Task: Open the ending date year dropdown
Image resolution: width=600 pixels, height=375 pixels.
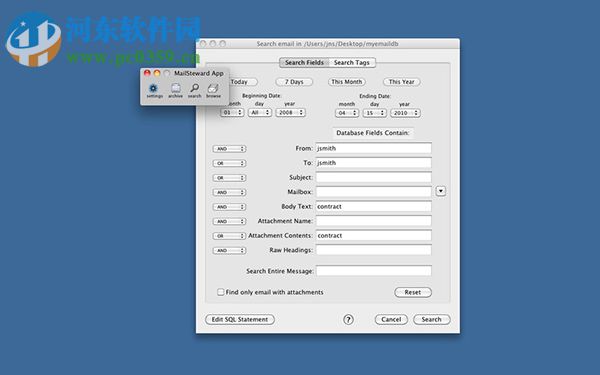Action: [x=405, y=113]
